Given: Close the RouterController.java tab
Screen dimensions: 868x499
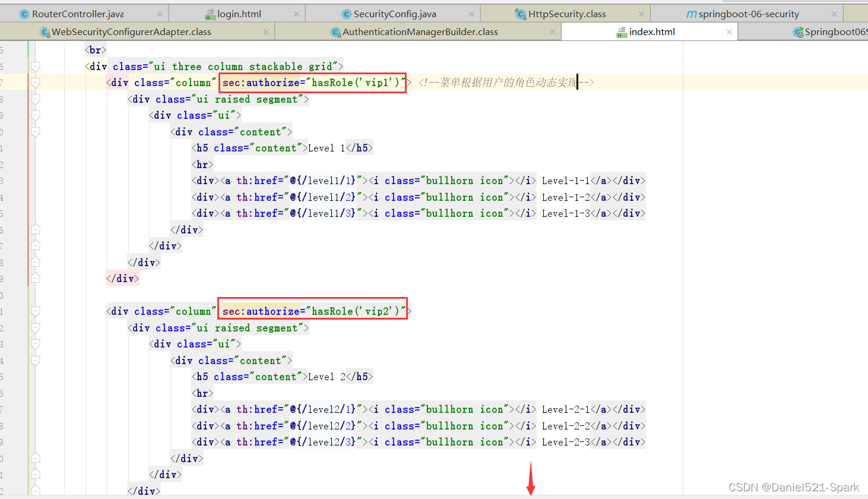Looking at the screenshot, I should (x=160, y=14).
